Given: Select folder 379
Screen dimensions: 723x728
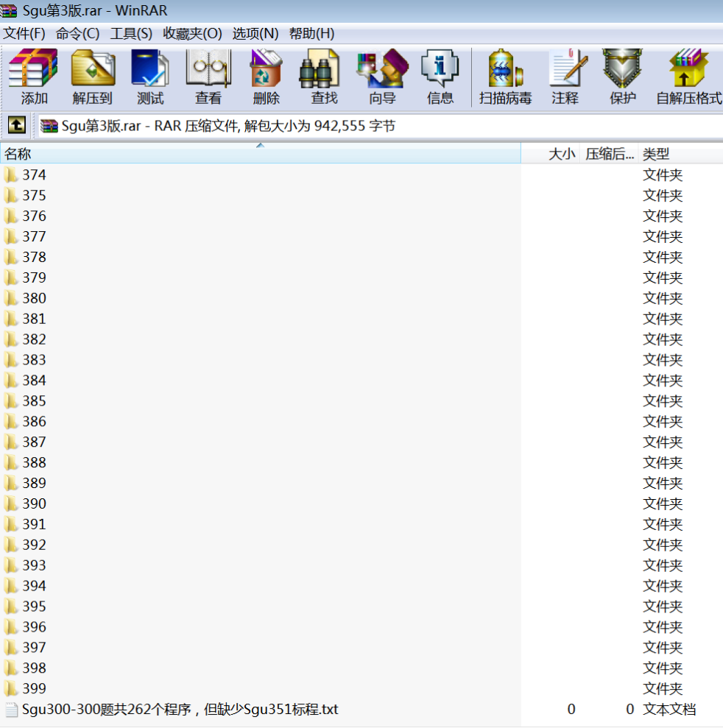Looking at the screenshot, I should click(x=34, y=278).
